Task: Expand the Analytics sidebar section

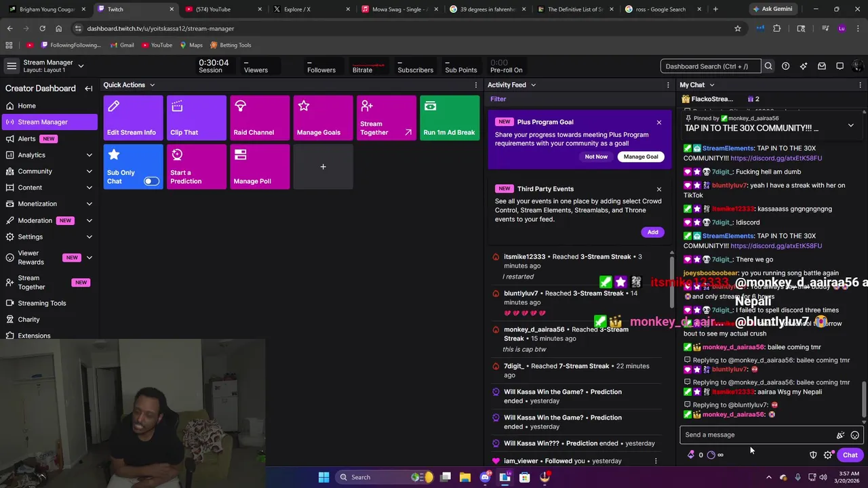Action: 89,155
